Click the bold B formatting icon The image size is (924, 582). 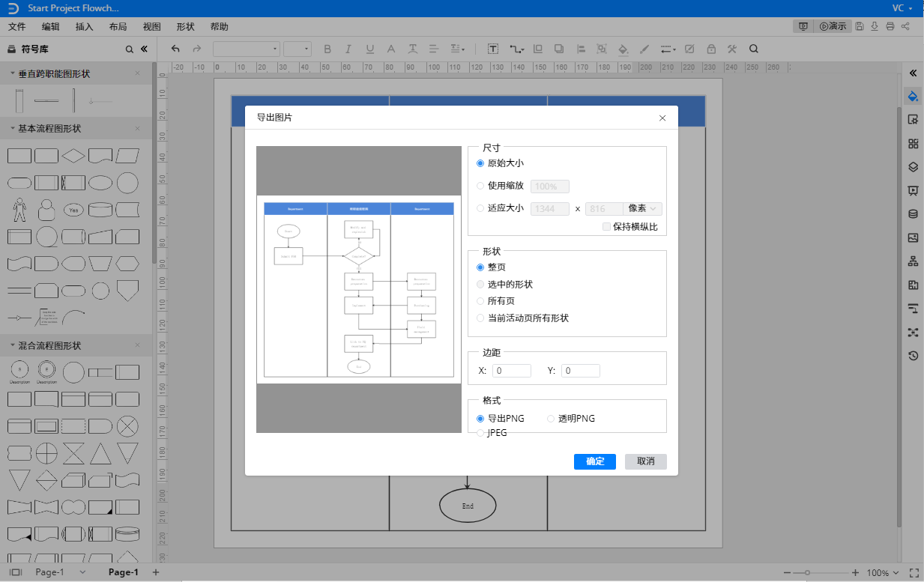(327, 49)
